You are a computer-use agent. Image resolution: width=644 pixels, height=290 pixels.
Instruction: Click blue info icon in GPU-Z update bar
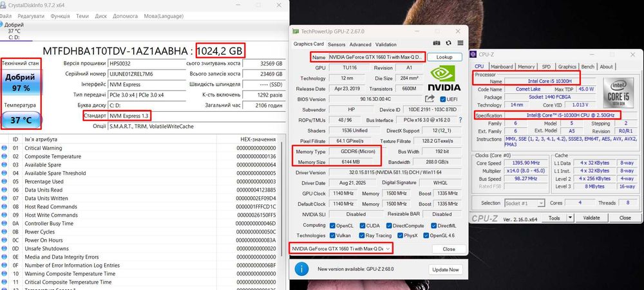[302, 269]
